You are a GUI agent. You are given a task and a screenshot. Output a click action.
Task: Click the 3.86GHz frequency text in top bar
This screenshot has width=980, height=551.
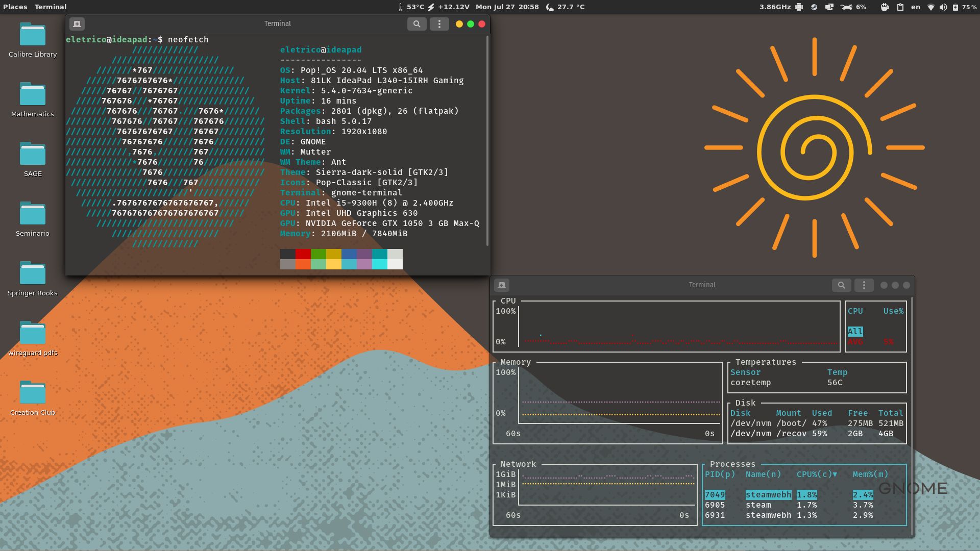[775, 7]
